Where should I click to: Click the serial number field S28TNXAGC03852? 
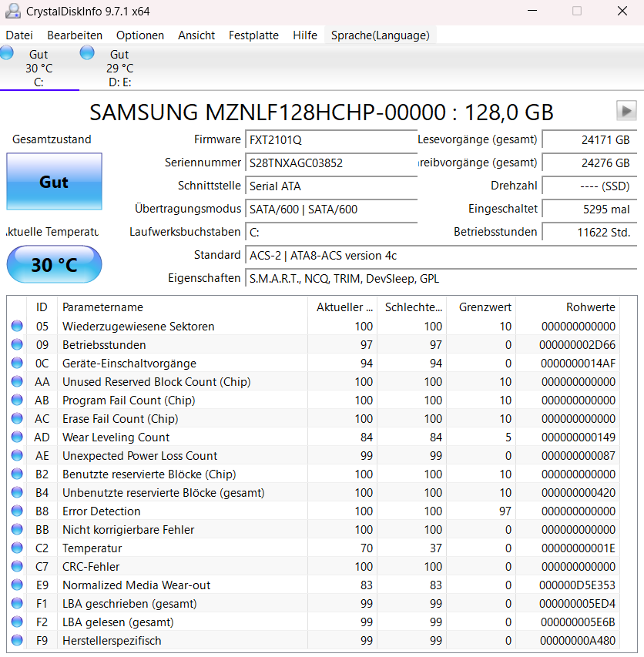pyautogui.click(x=331, y=163)
